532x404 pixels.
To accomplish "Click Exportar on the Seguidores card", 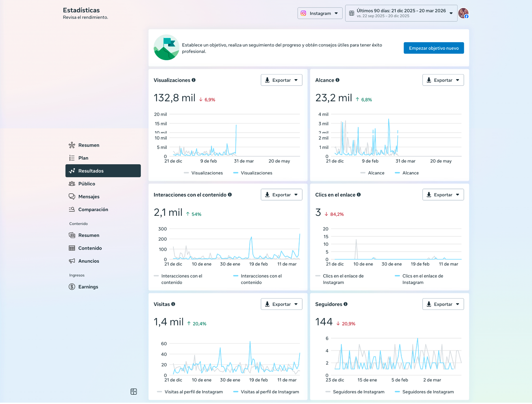I will (443, 304).
